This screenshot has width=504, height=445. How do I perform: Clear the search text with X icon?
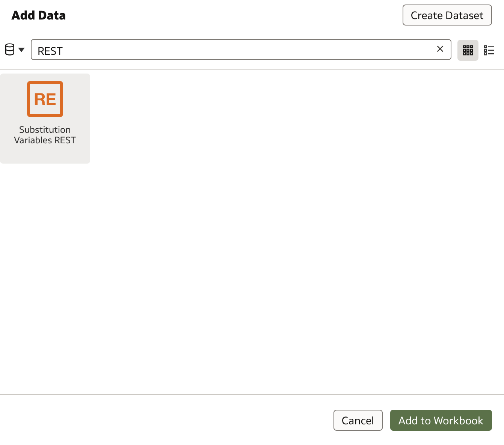point(440,49)
